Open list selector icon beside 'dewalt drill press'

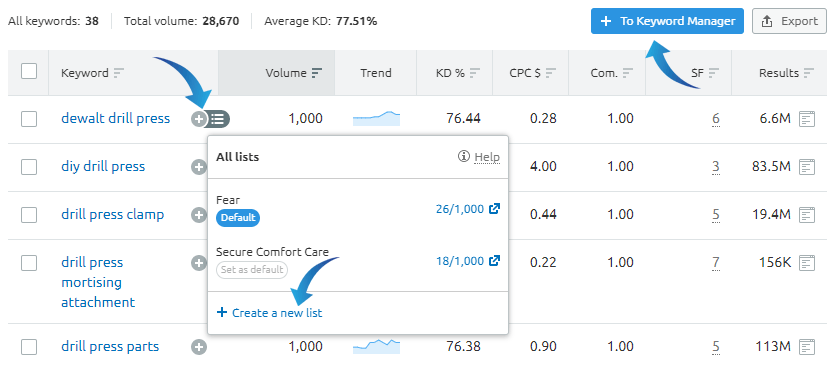click(x=218, y=119)
